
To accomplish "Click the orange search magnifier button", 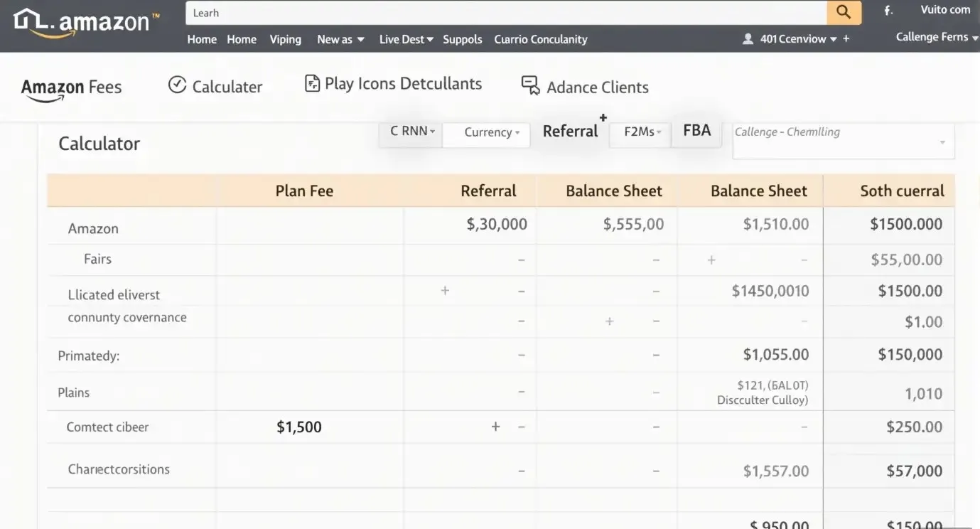I will [844, 12].
